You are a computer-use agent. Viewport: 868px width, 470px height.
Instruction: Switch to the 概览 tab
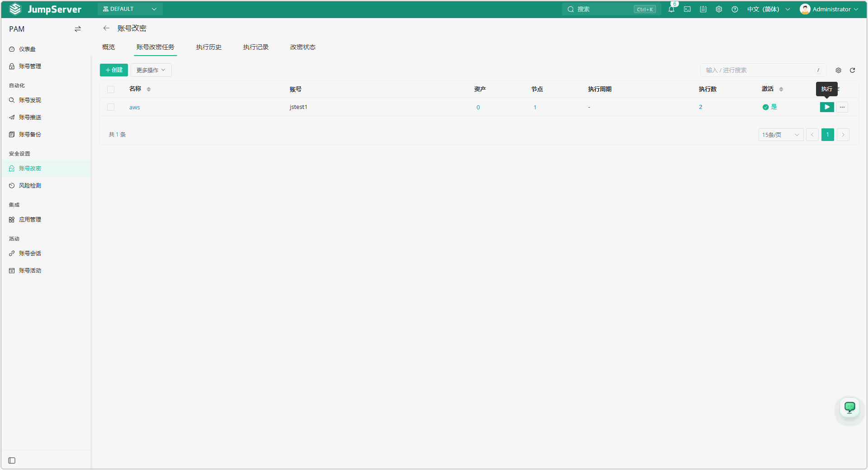[x=108, y=47]
